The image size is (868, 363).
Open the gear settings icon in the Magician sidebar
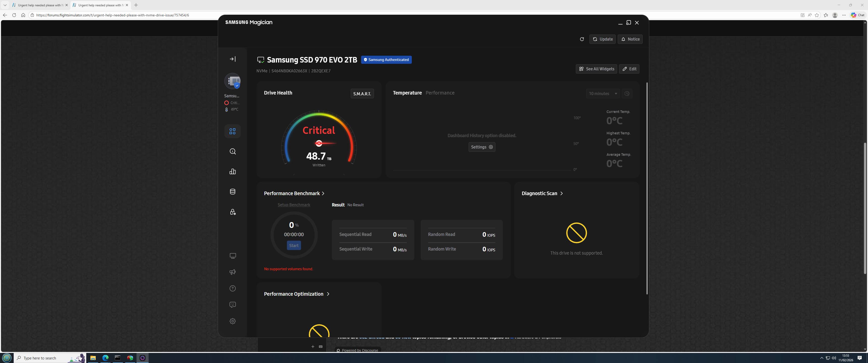point(232,321)
